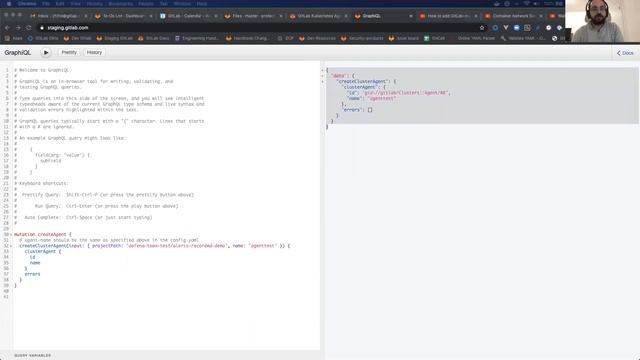This screenshot has width=640, height=360.
Task: Open the Window menu in menu bar
Action: pyautogui.click(x=182, y=4)
